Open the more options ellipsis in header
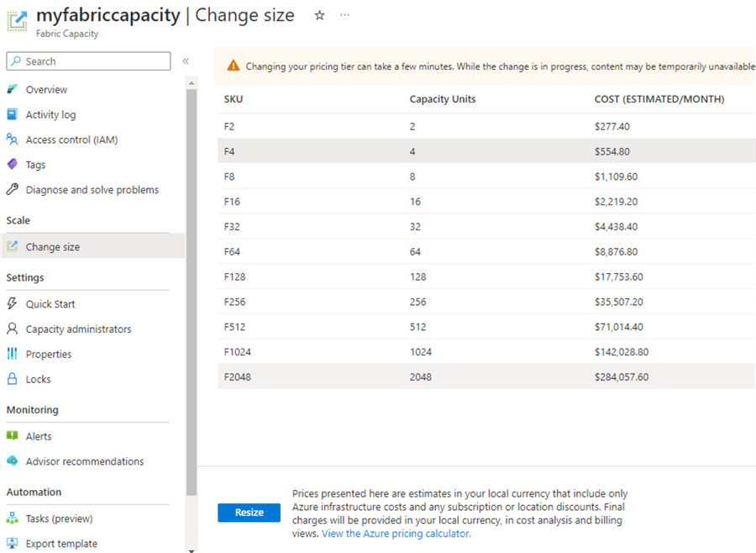Viewport: 756px width, 553px height. [344, 15]
